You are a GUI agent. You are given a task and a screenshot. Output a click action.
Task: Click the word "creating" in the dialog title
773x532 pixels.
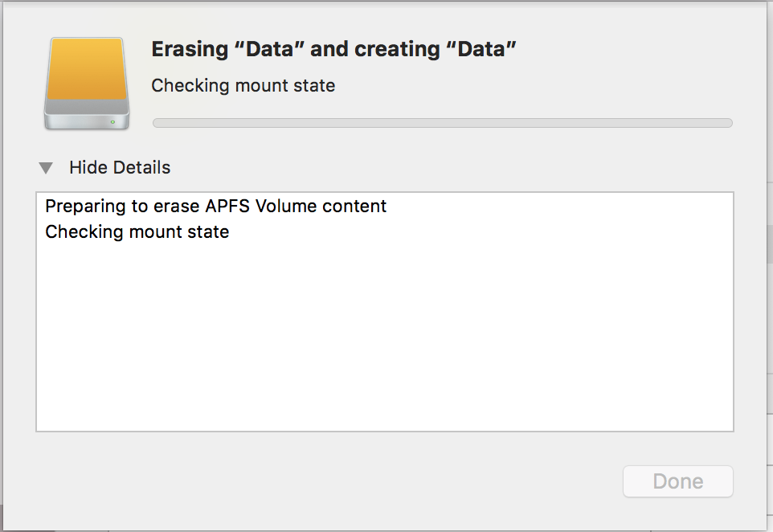point(398,49)
